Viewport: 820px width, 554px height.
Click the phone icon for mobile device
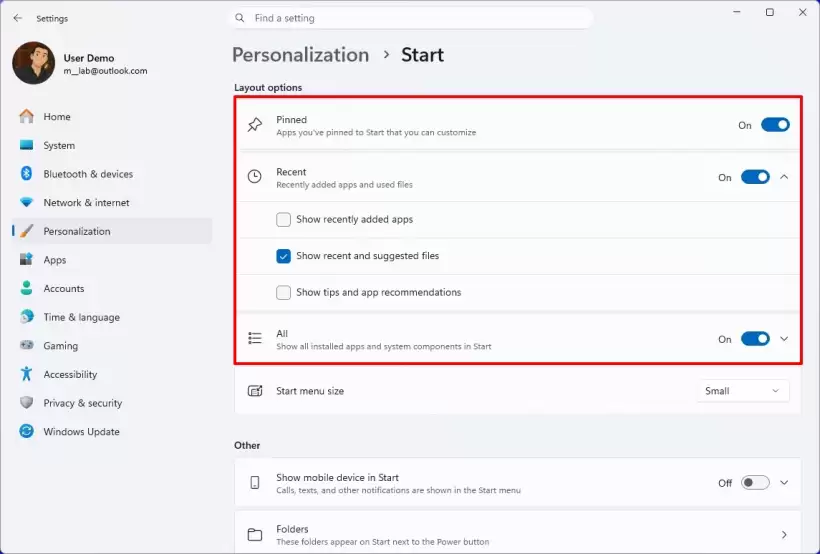[x=255, y=482]
